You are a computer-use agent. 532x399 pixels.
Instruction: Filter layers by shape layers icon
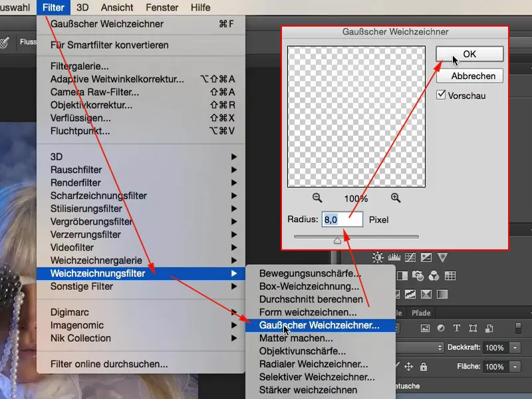(473, 328)
